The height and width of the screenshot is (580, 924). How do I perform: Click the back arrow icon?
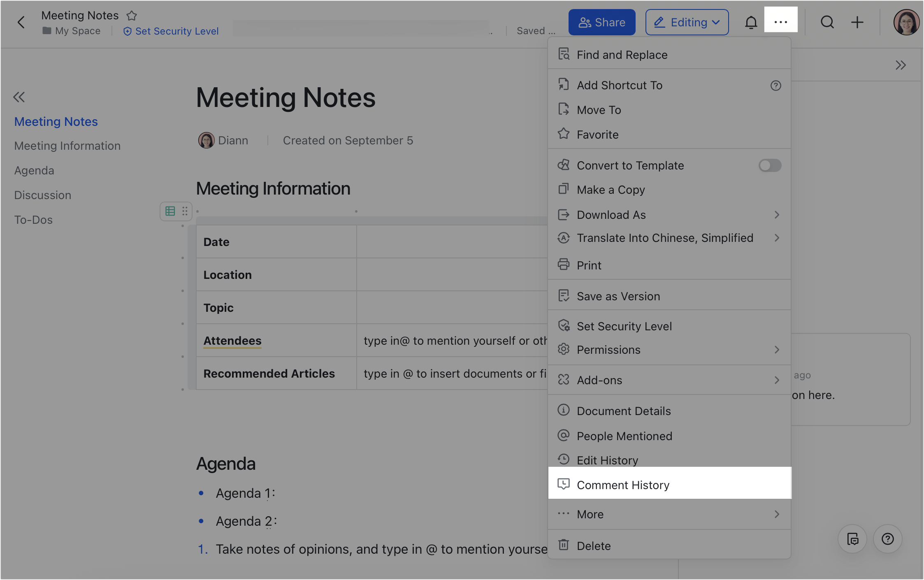[21, 22]
